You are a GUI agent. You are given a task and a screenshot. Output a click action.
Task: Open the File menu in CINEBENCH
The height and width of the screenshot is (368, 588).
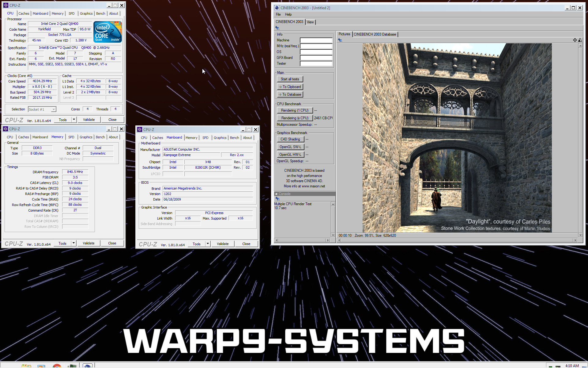click(x=278, y=14)
